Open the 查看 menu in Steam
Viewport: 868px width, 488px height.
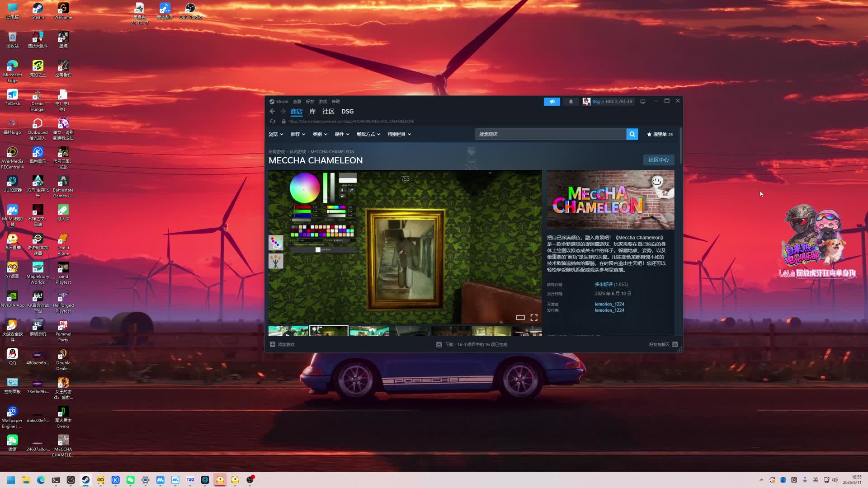[297, 102]
